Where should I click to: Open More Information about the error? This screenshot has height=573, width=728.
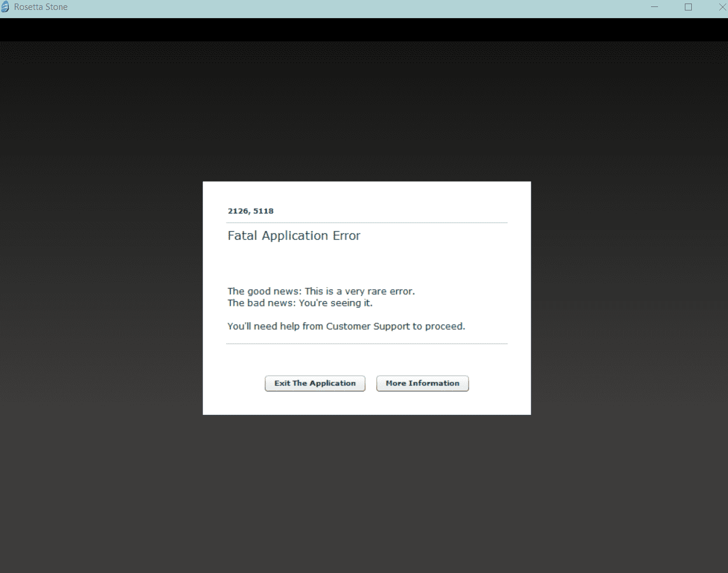click(422, 383)
